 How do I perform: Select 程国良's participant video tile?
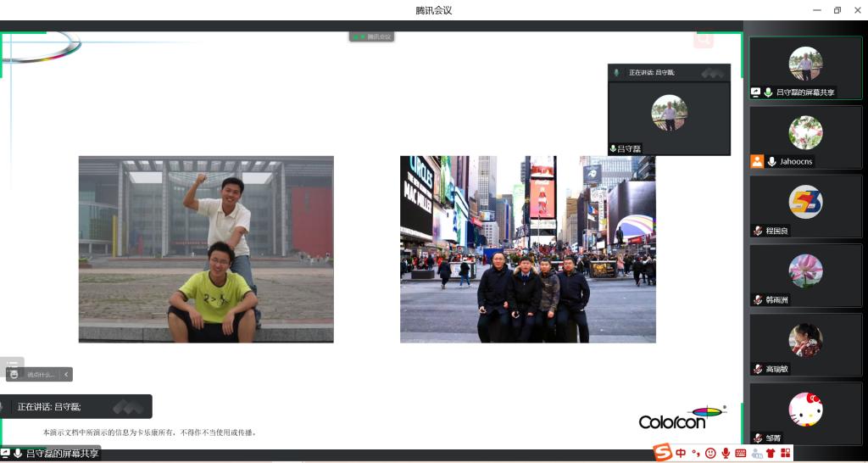[805, 206]
